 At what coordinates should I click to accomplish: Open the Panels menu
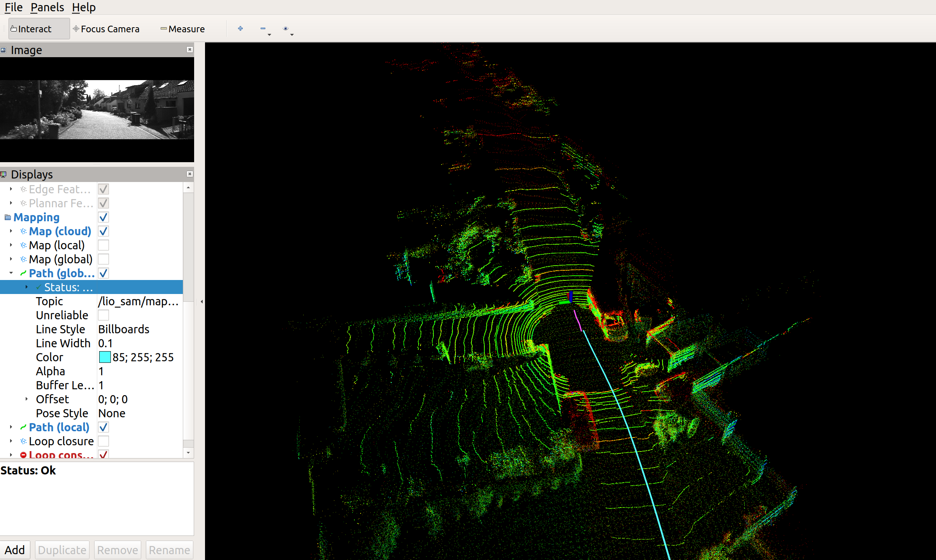pos(47,7)
